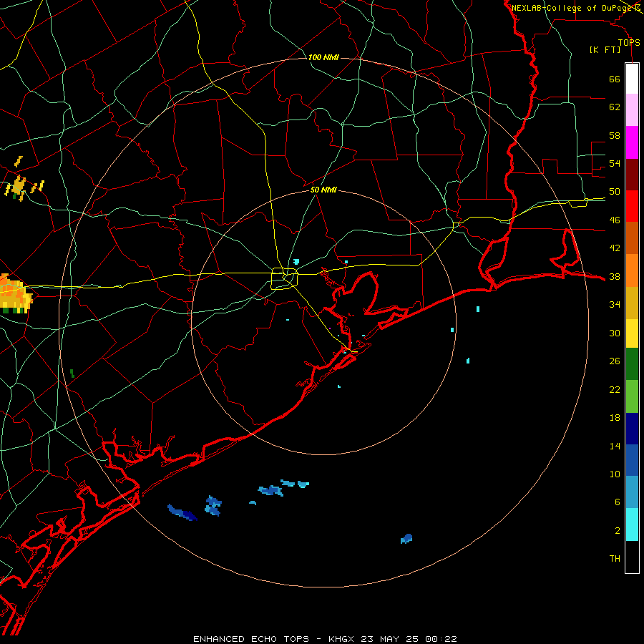Click the '66' scale value
This screenshot has height=644, width=644.
[x=615, y=79]
